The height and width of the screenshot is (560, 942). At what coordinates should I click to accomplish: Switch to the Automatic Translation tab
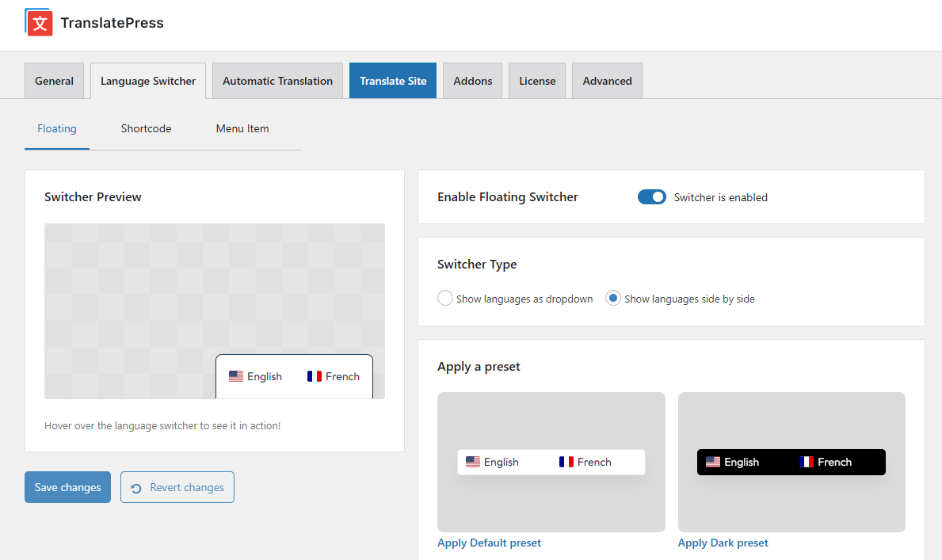(277, 80)
